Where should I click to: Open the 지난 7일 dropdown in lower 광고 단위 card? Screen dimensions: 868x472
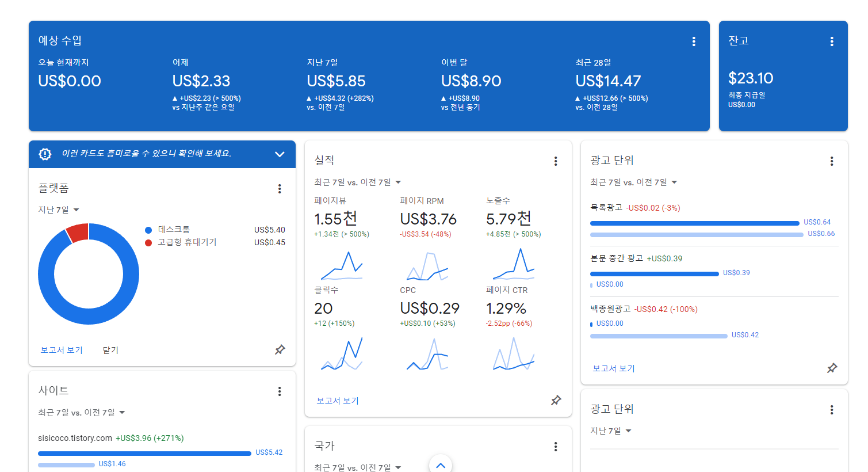click(611, 431)
